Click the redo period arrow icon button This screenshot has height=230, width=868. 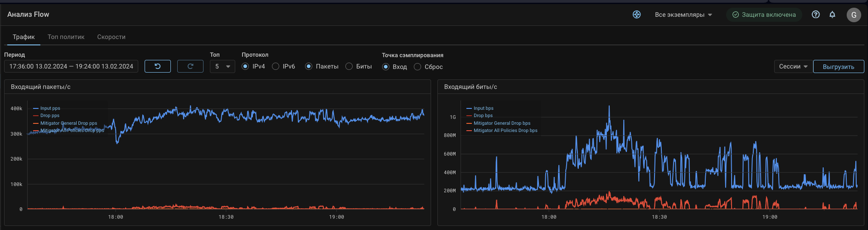tap(190, 66)
